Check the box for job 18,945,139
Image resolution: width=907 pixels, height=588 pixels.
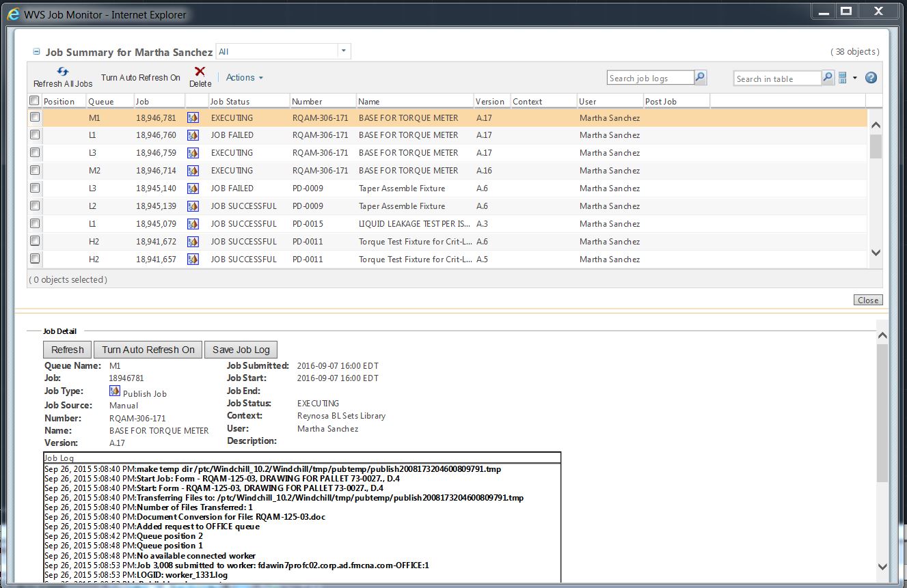(x=35, y=206)
